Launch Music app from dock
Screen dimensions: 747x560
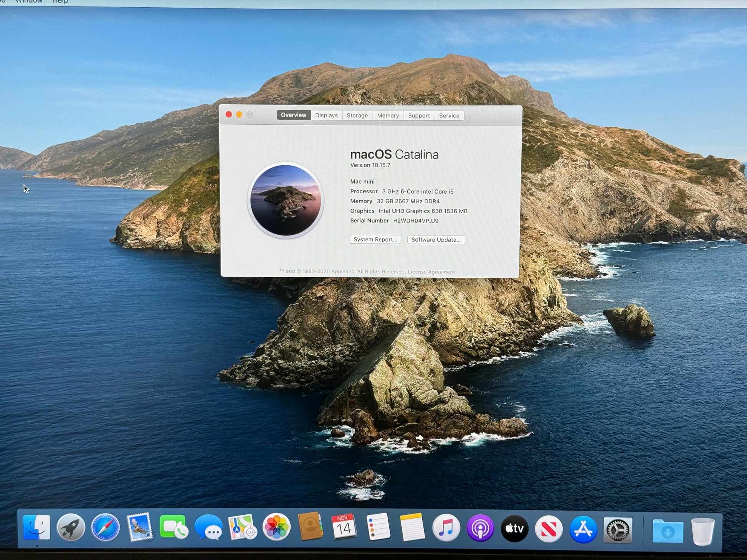point(446,528)
